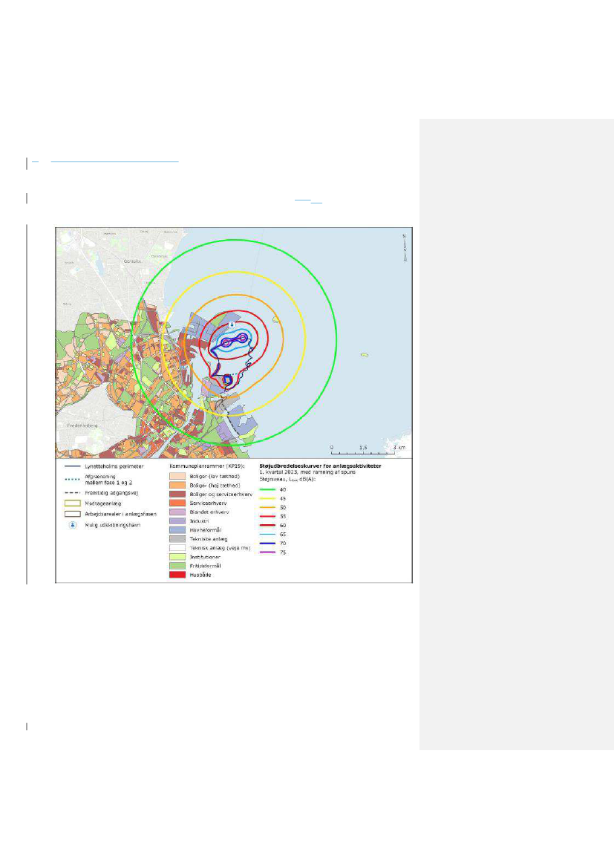
Task: Click the Tekniske anlæg gray swatch
Action: tap(177, 538)
